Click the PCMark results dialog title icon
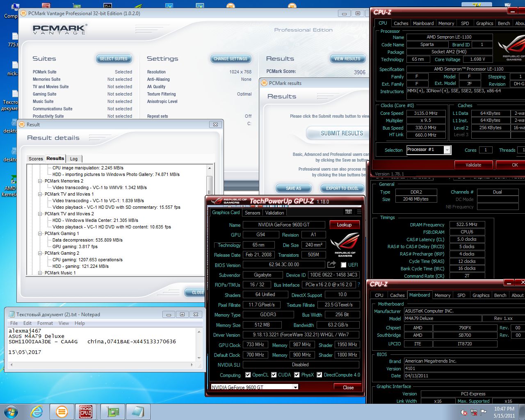The height and width of the screenshot is (420, 525). [265, 83]
